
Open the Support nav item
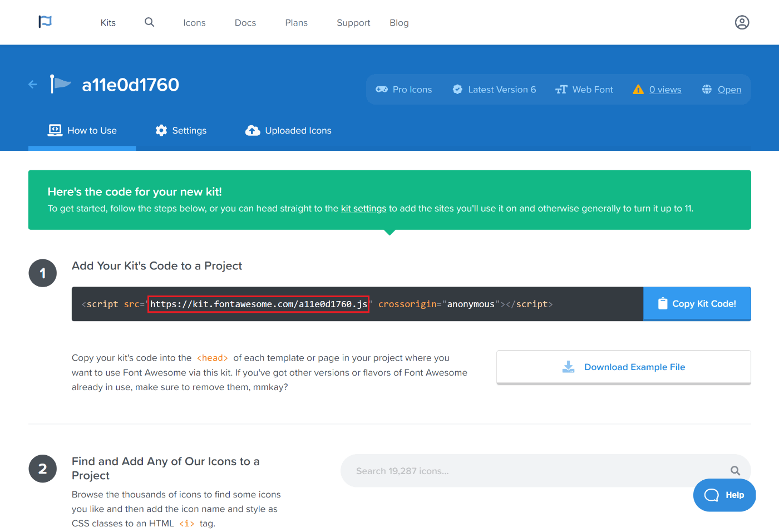[353, 23]
